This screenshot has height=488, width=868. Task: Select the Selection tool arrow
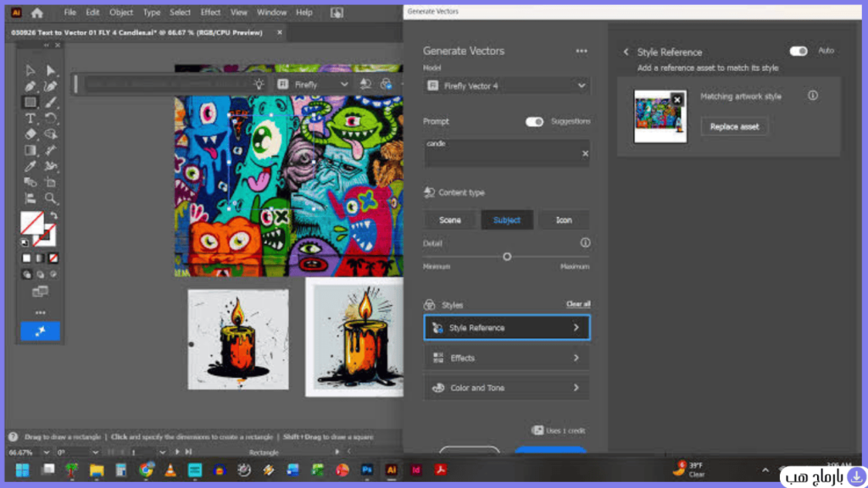(x=30, y=70)
